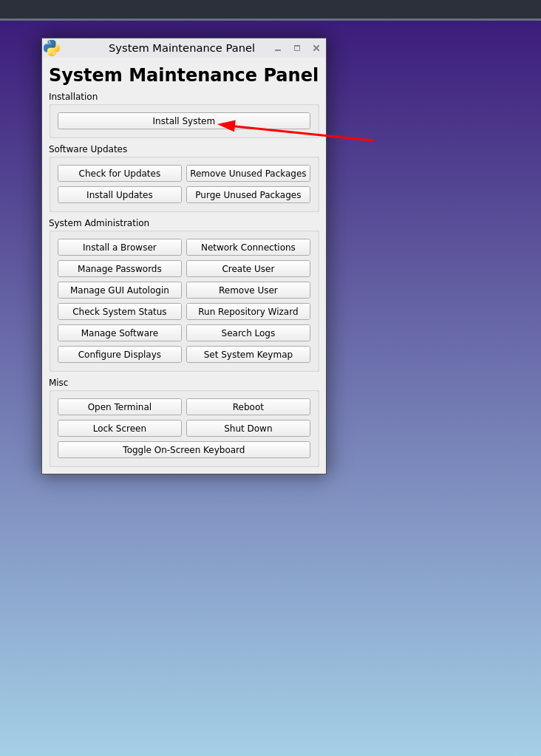Image resolution: width=541 pixels, height=756 pixels.
Task: Open Configure Displays
Action: [x=120, y=355]
